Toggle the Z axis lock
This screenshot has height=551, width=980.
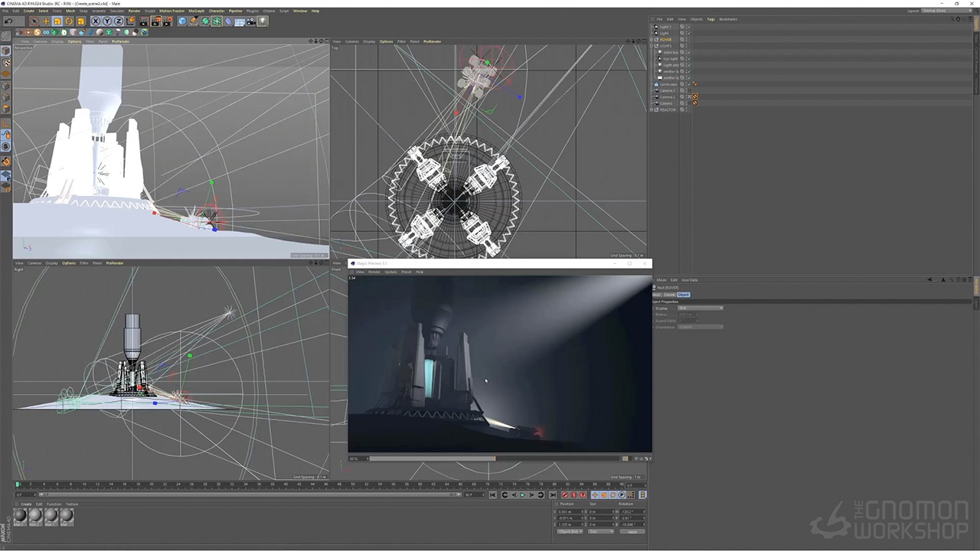pyautogui.click(x=119, y=21)
